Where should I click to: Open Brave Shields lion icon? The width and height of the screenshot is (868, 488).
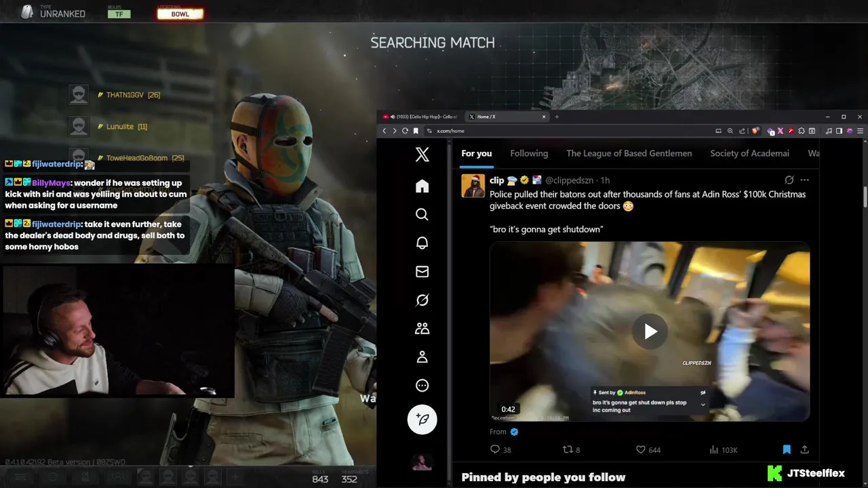tap(755, 131)
